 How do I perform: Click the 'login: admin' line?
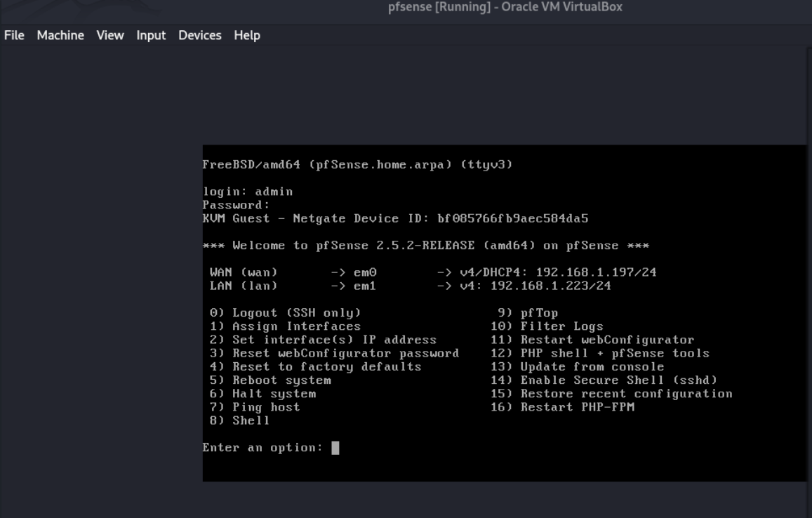pyautogui.click(x=248, y=192)
